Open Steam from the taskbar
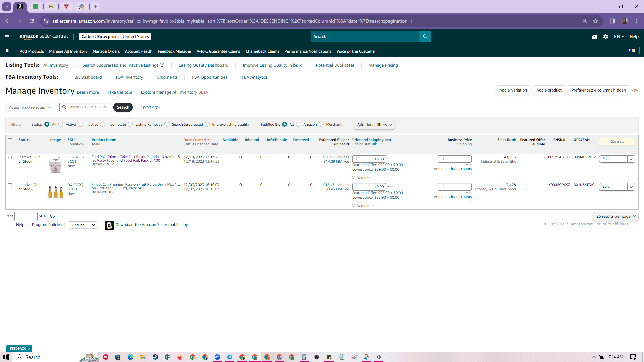This screenshot has width=644, height=362. (x=155, y=357)
